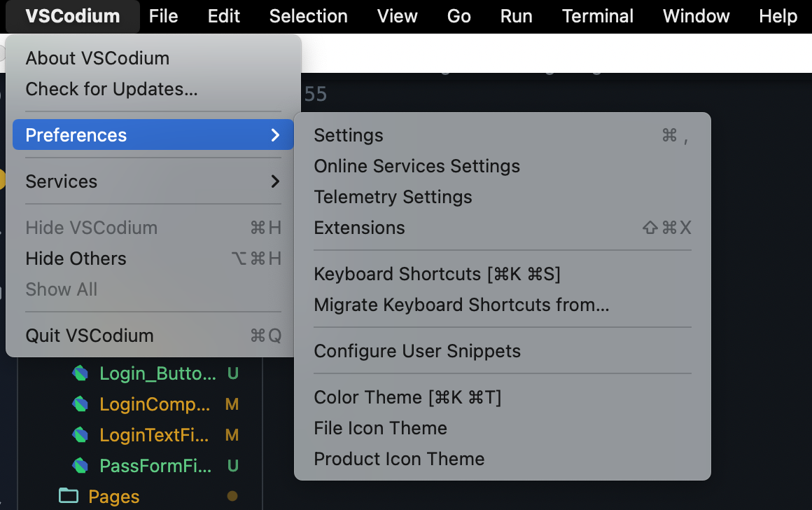Open the Go menu
The image size is (812, 510).
pos(458,17)
